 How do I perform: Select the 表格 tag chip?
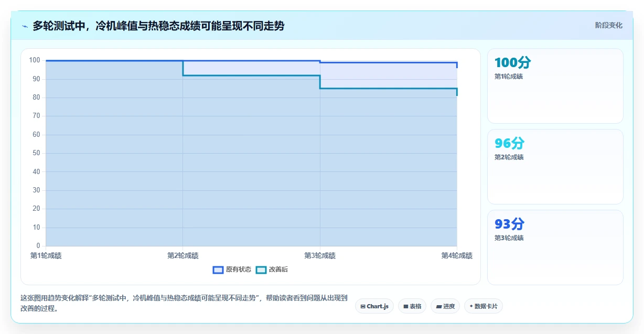[412, 306]
